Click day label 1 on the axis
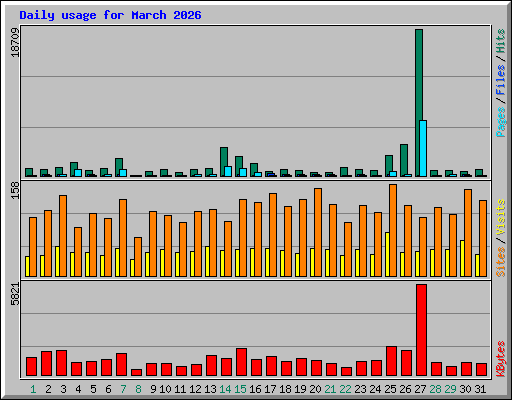This screenshot has width=512, height=400. [x=33, y=389]
